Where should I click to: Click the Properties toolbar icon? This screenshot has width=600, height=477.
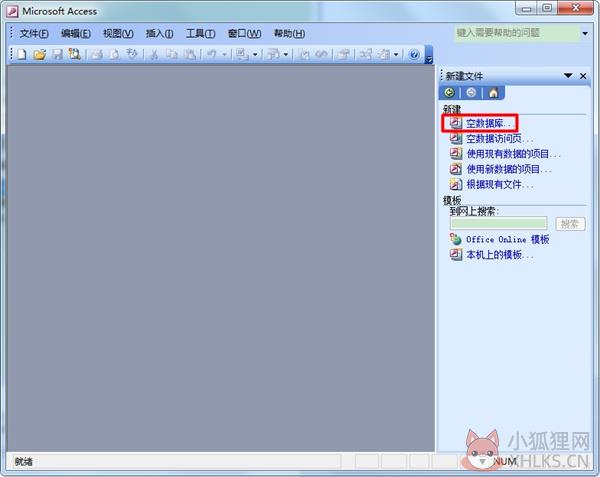343,55
